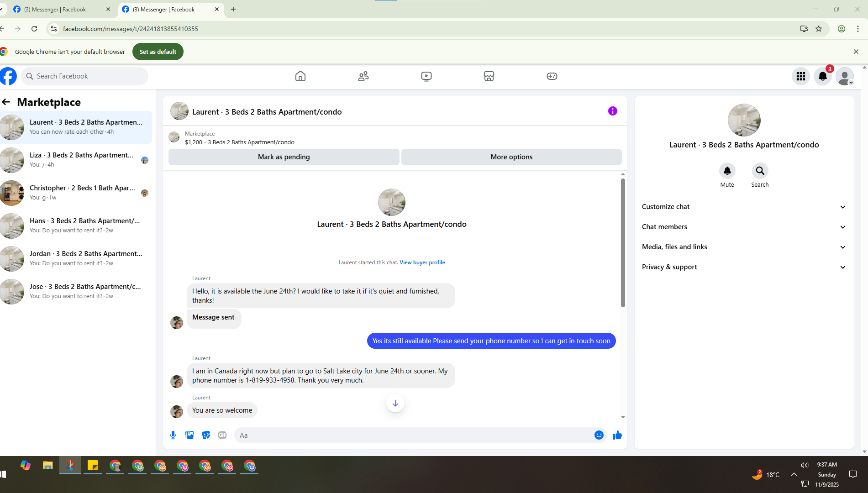Reload the page
This screenshot has height=493, width=868.
pyautogui.click(x=34, y=29)
